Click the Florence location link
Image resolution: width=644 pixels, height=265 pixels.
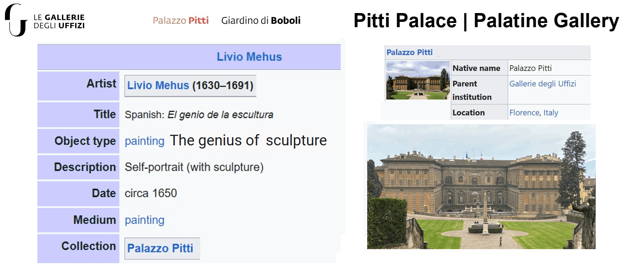tap(524, 113)
